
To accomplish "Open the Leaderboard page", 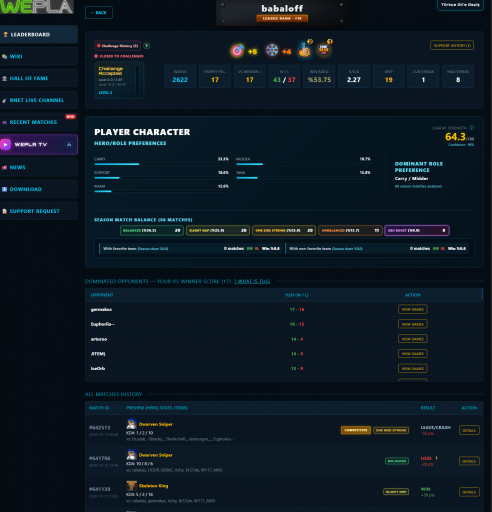I will (39, 34).
